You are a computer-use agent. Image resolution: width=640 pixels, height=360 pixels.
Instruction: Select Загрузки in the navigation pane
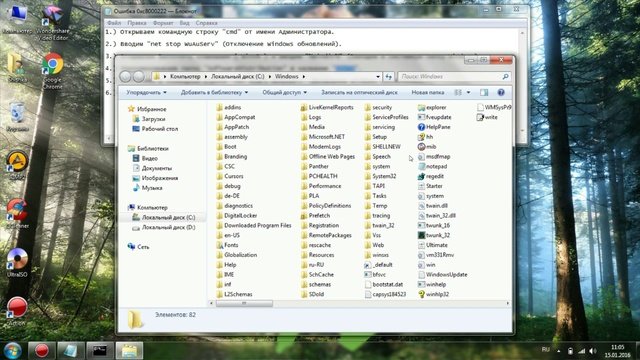pos(149,119)
